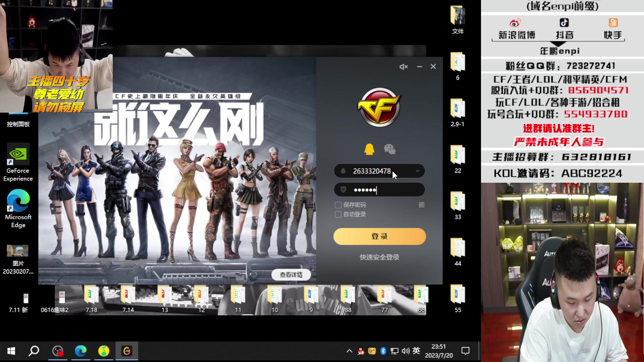Viewport: 644px width, 362px height.
Task: Select the desktop folder named 9
Action: click(311, 299)
